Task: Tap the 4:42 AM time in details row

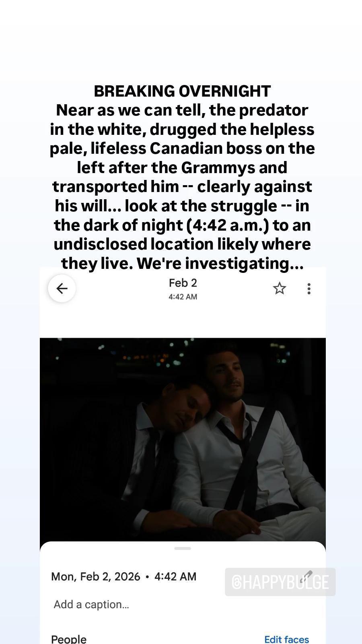Action: [175, 576]
